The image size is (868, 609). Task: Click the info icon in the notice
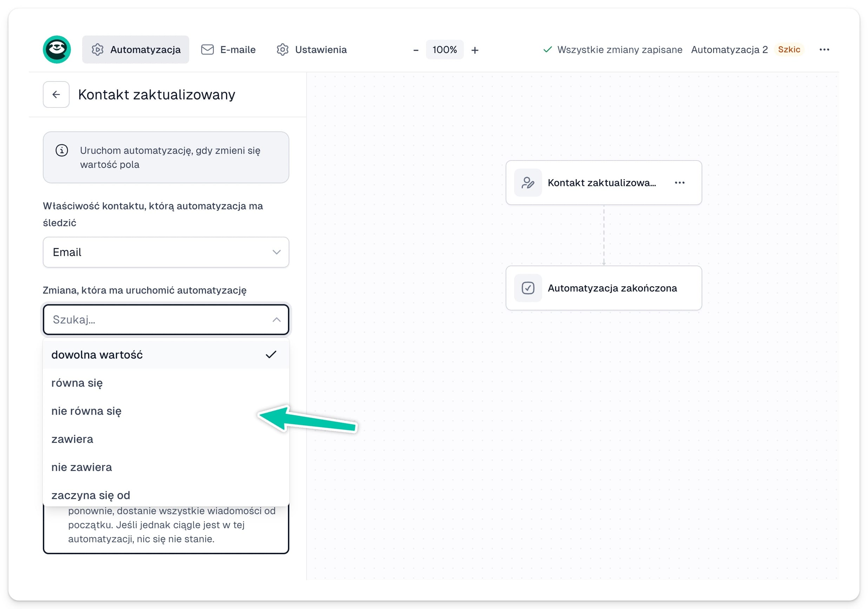point(61,150)
